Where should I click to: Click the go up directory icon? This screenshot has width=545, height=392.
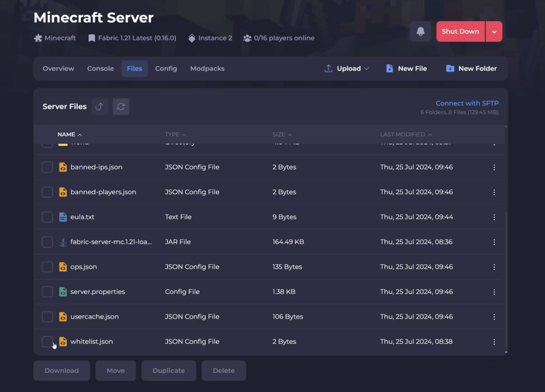(99, 107)
